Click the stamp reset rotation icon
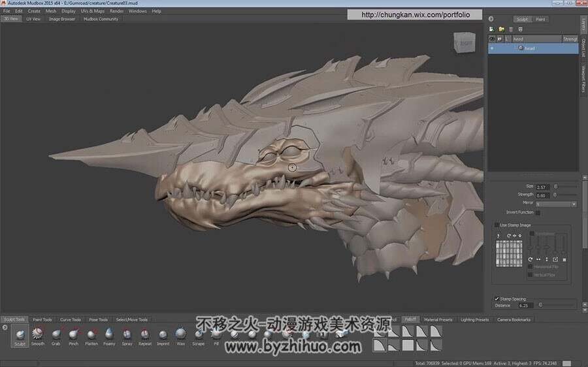This screenshot has width=588, height=367. pos(531,259)
